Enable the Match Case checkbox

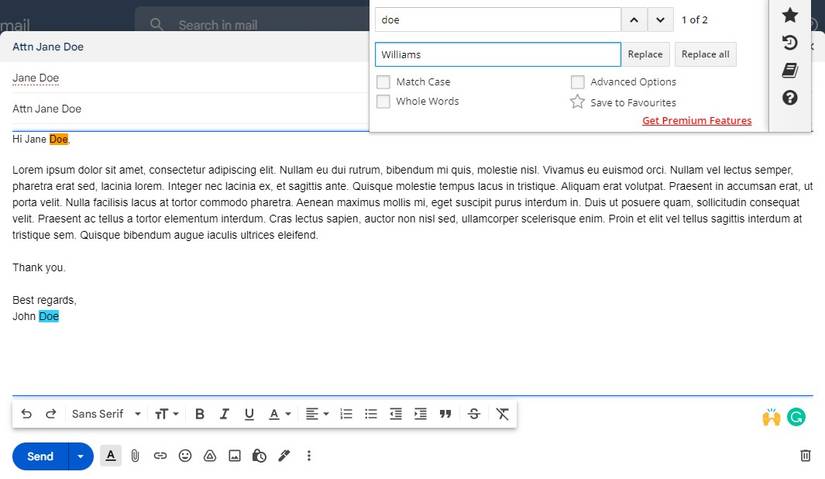tap(384, 82)
